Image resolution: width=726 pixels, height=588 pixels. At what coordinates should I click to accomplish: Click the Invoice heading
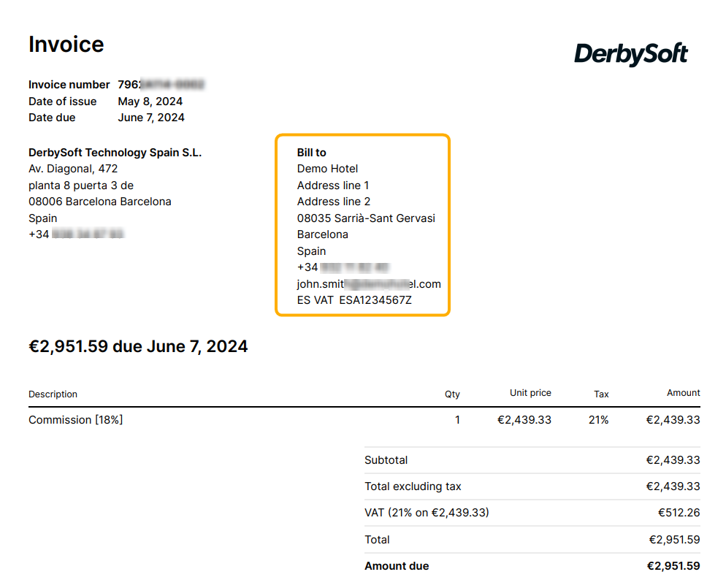(x=66, y=45)
